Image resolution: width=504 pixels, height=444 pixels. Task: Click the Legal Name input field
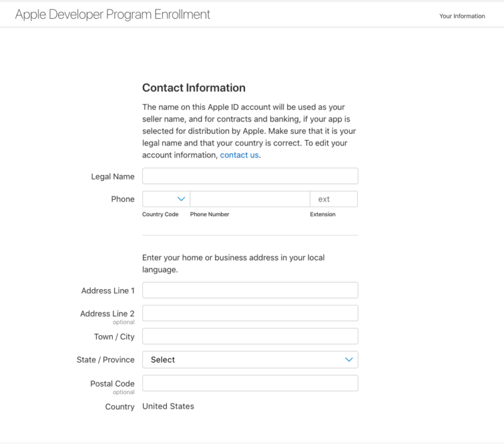(x=250, y=176)
